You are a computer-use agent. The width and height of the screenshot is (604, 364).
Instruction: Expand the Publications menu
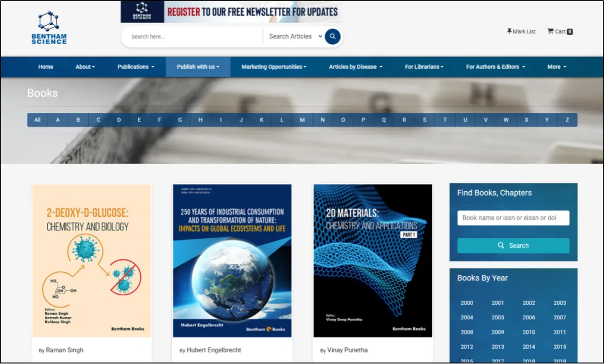coord(136,67)
